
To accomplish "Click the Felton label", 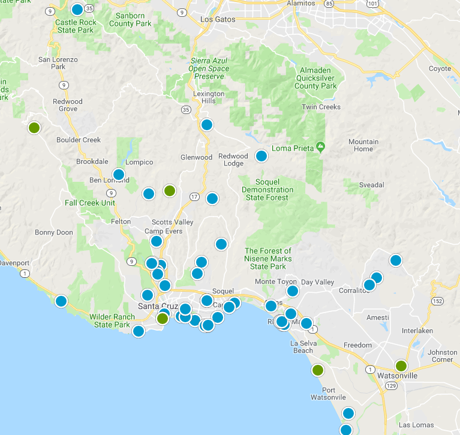I will click(121, 221).
